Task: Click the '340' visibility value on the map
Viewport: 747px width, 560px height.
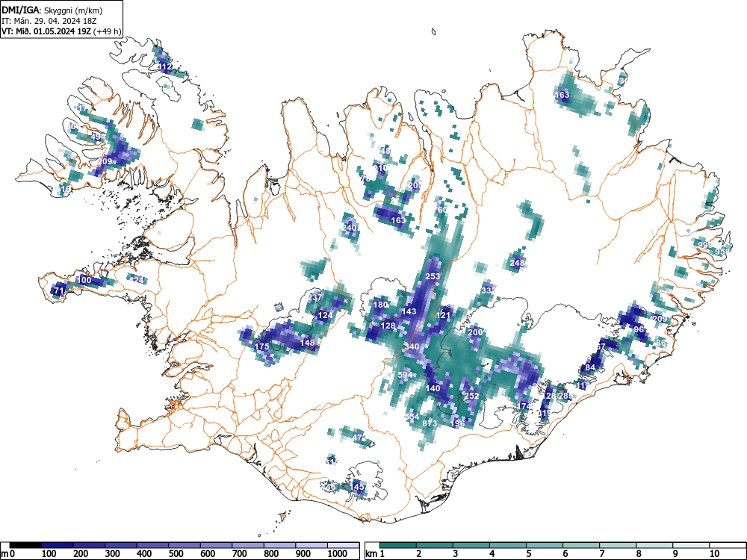Action: pos(411,346)
